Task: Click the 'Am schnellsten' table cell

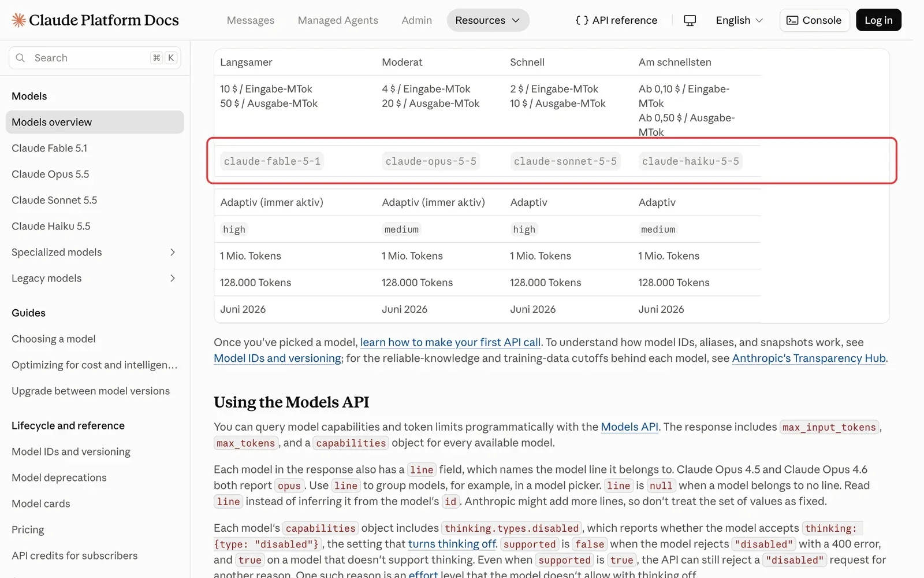Action: [x=675, y=62]
